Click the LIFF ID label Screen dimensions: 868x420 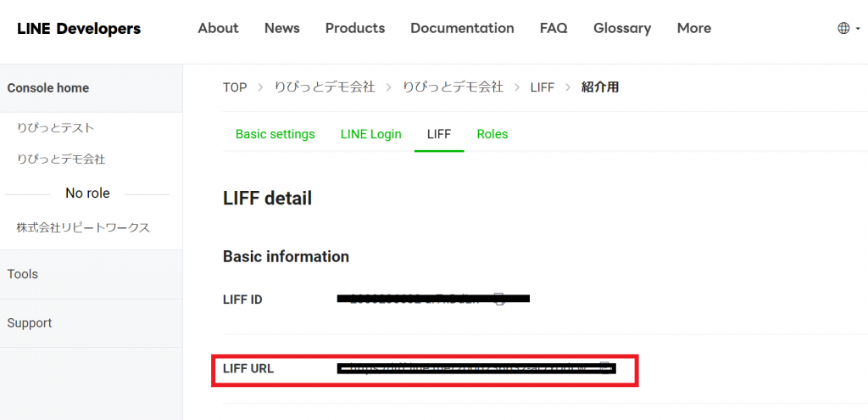[x=242, y=300]
